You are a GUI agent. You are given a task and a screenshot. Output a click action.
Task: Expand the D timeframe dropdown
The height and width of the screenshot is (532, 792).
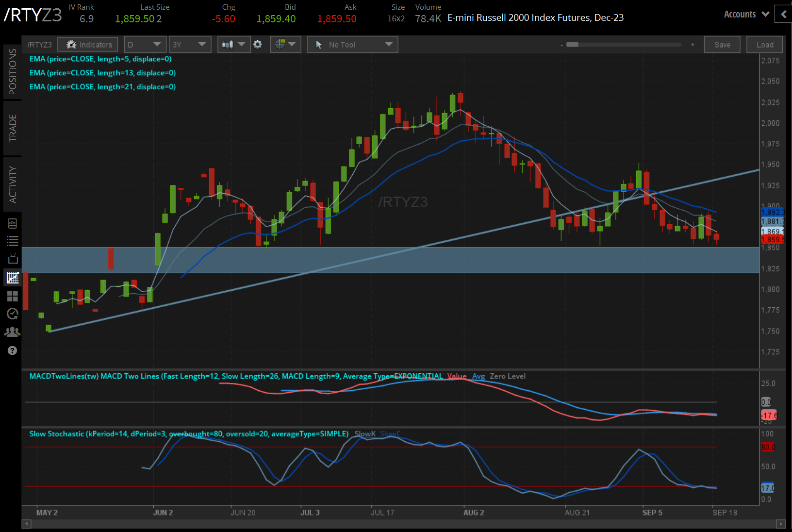pyautogui.click(x=145, y=44)
